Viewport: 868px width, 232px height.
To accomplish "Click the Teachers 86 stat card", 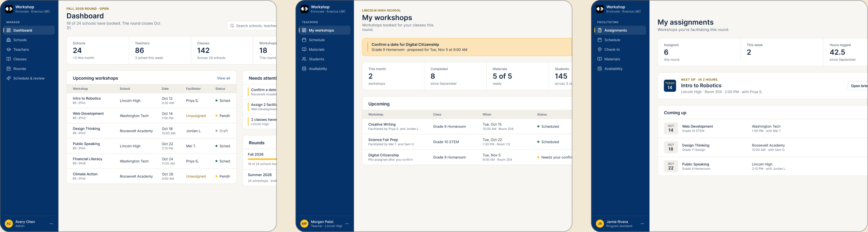I will [160, 50].
